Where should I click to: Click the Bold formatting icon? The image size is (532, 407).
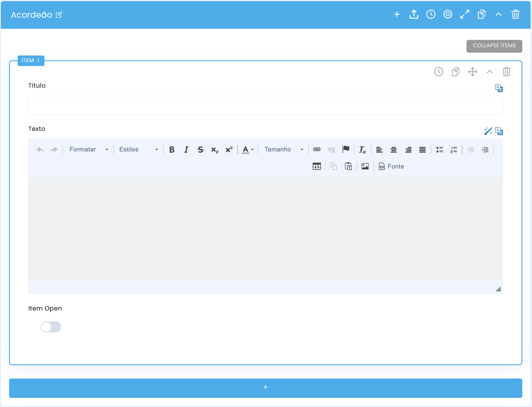coord(172,150)
